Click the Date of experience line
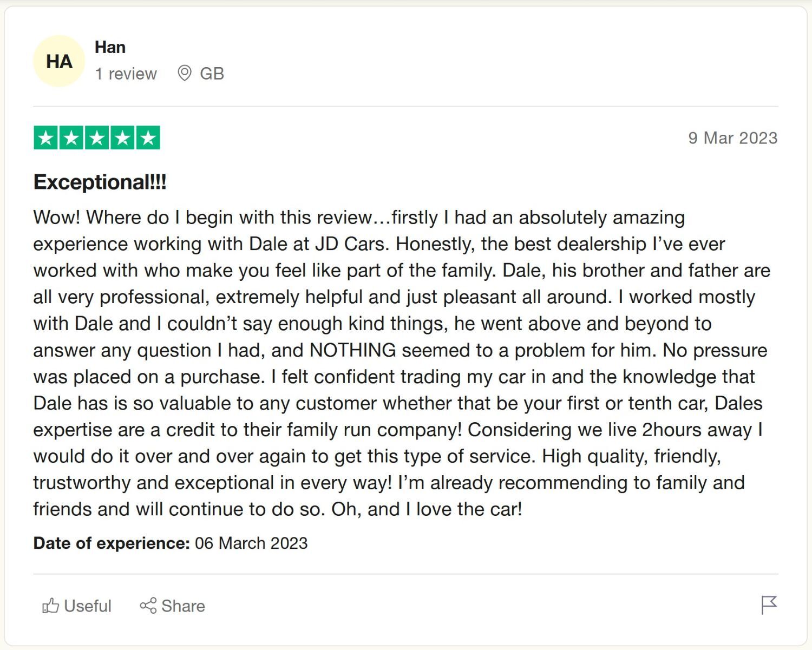This screenshot has width=812, height=650. pyautogui.click(x=171, y=543)
